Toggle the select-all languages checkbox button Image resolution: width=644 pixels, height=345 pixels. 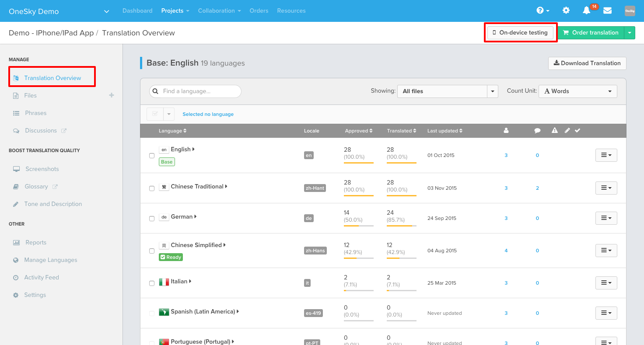click(x=155, y=114)
